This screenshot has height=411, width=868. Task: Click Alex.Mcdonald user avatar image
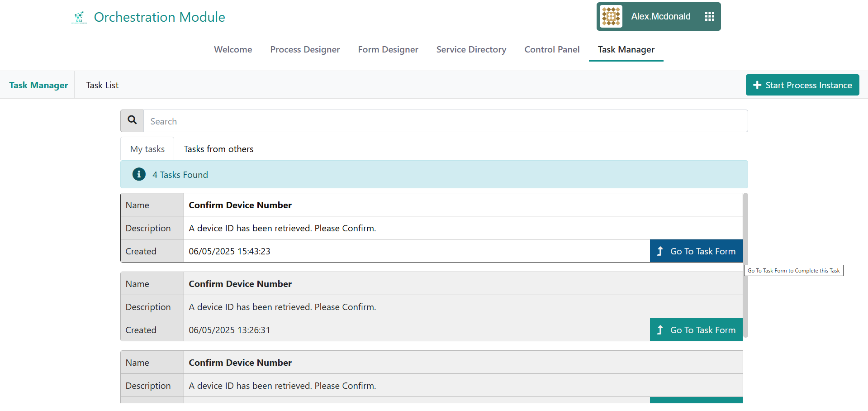click(x=611, y=17)
